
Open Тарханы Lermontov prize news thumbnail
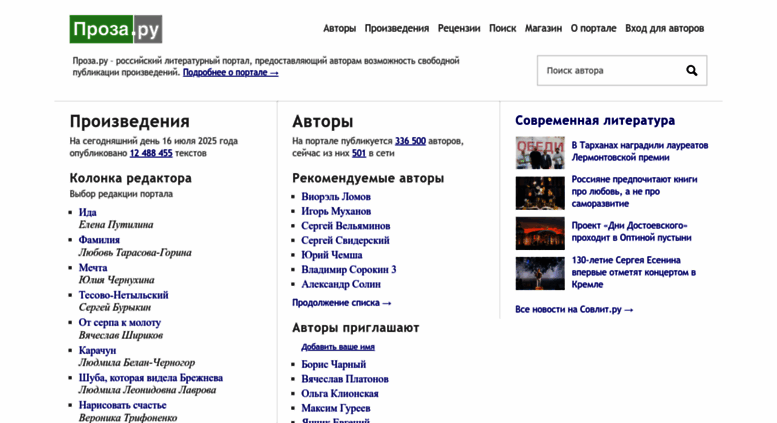click(x=540, y=153)
